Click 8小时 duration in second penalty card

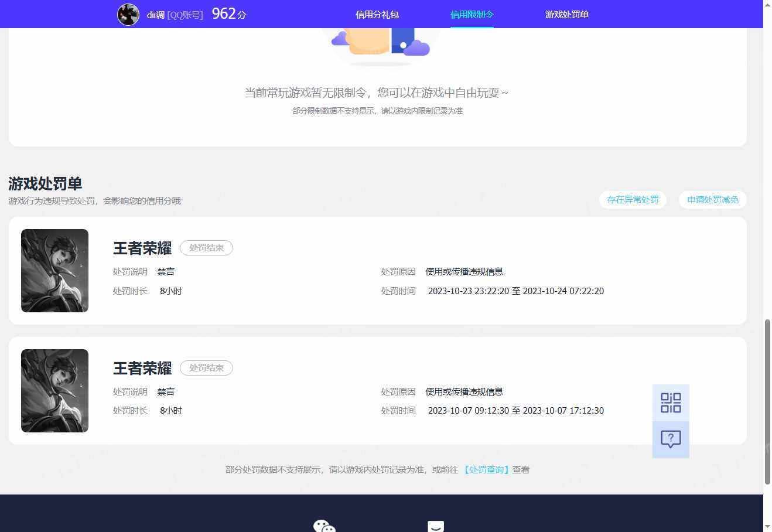tap(171, 411)
